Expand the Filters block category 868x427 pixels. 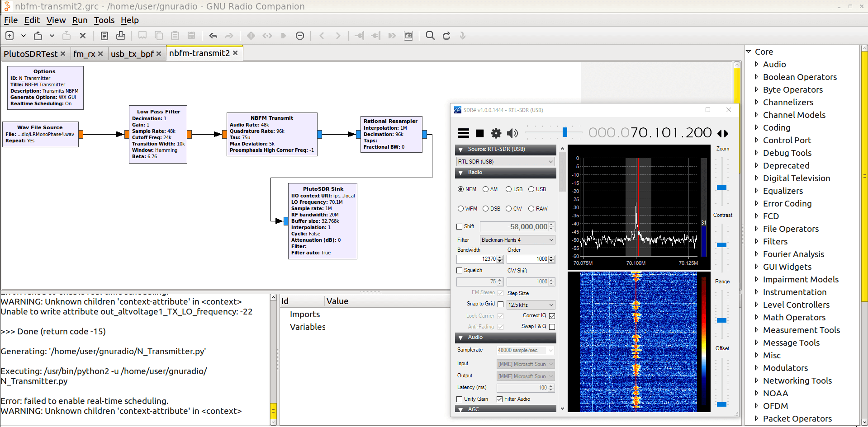[757, 241]
